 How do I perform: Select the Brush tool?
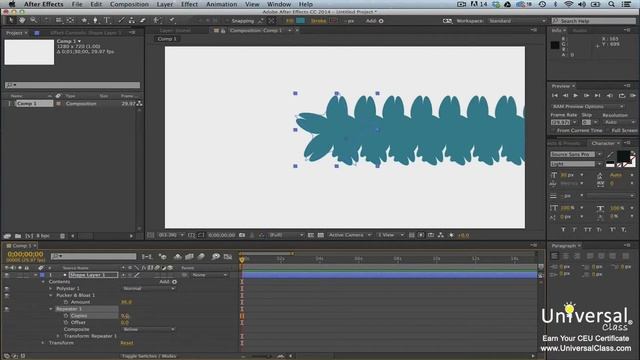121,20
